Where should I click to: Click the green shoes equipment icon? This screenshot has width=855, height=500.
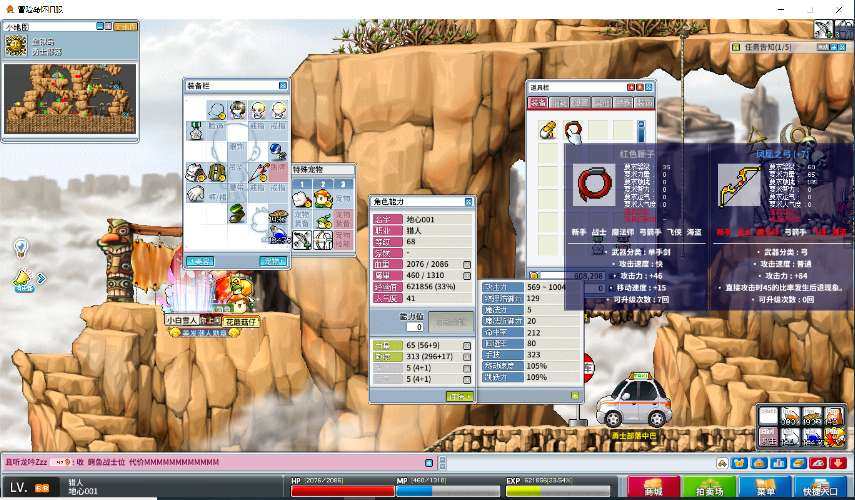click(237, 213)
